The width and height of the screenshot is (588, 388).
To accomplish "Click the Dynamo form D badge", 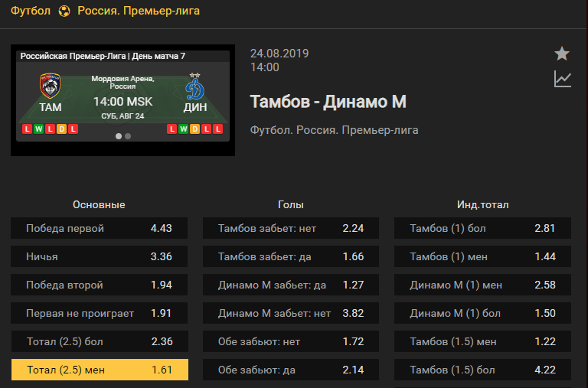I will click(x=194, y=129).
